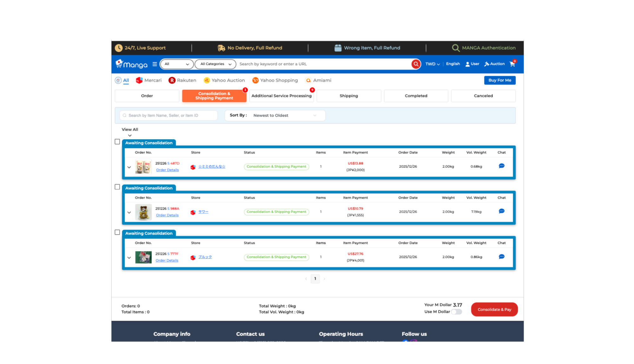
Task: Click the item name search field
Action: pyautogui.click(x=168, y=115)
